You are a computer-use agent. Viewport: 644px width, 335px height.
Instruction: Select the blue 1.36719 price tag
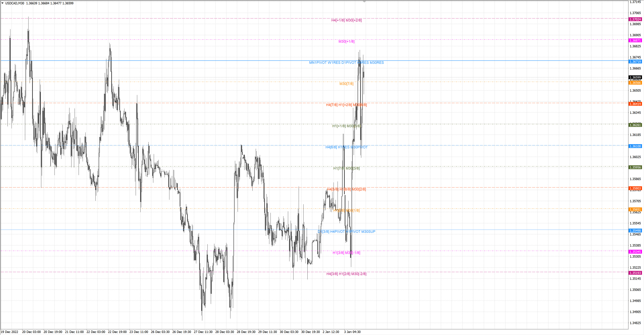[635, 62]
